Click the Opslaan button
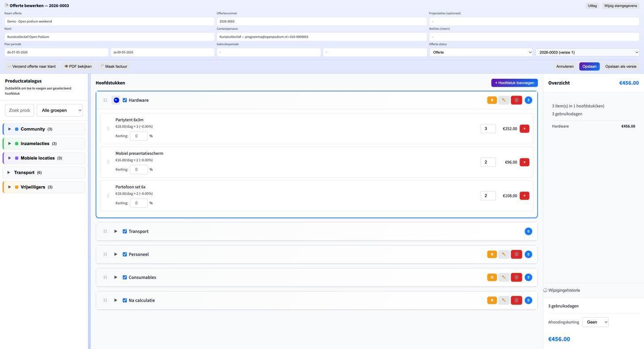The image size is (644, 349). [x=589, y=66]
